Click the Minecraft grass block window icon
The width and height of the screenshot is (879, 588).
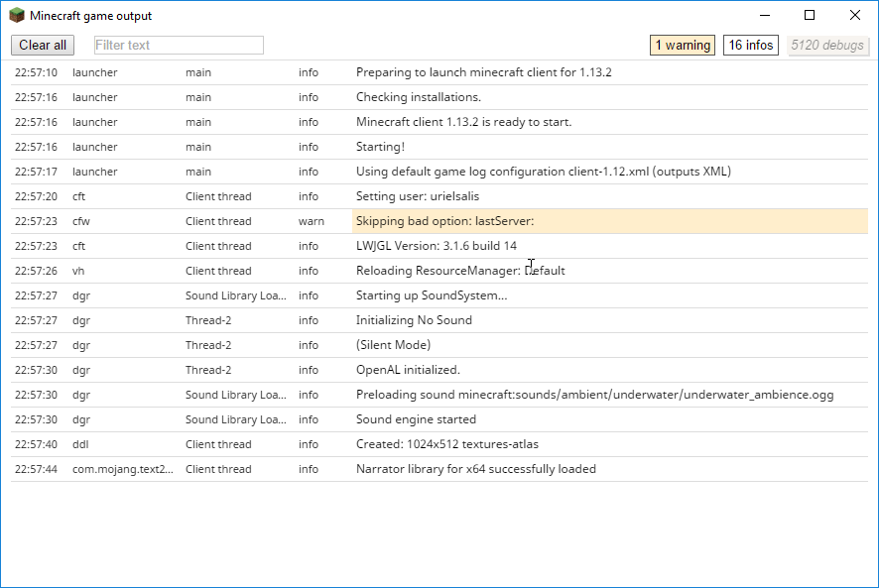[17, 16]
